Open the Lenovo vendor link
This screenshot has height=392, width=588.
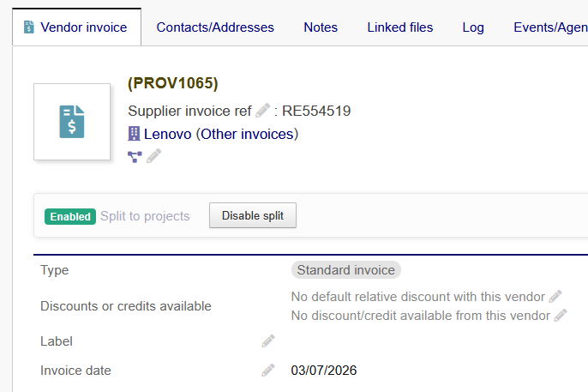[x=168, y=134]
